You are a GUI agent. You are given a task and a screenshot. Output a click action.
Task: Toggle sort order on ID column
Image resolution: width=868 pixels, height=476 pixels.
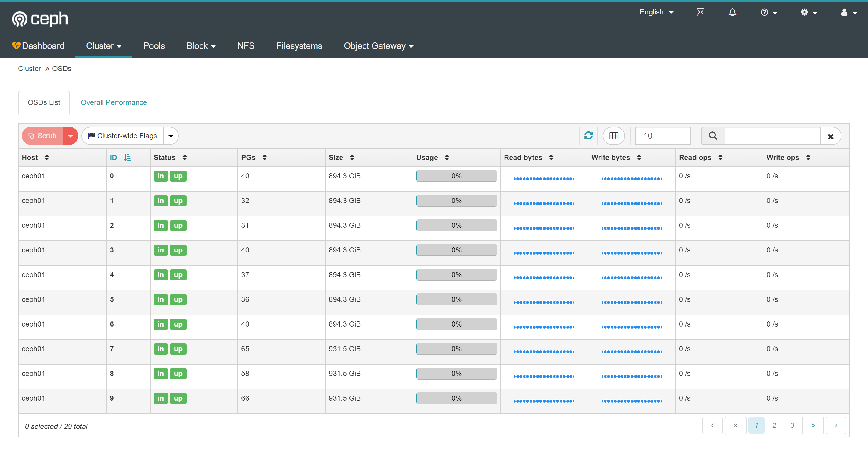pos(120,157)
